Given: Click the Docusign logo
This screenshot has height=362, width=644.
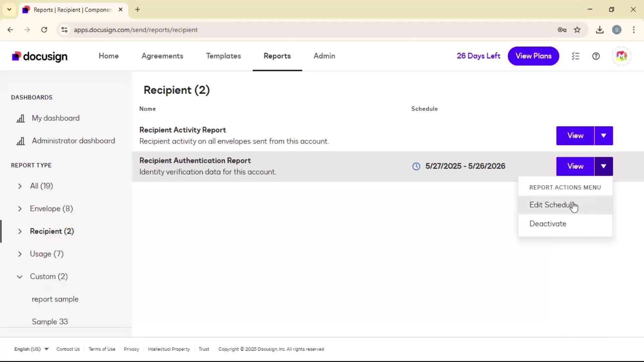Looking at the screenshot, I should pyautogui.click(x=40, y=56).
